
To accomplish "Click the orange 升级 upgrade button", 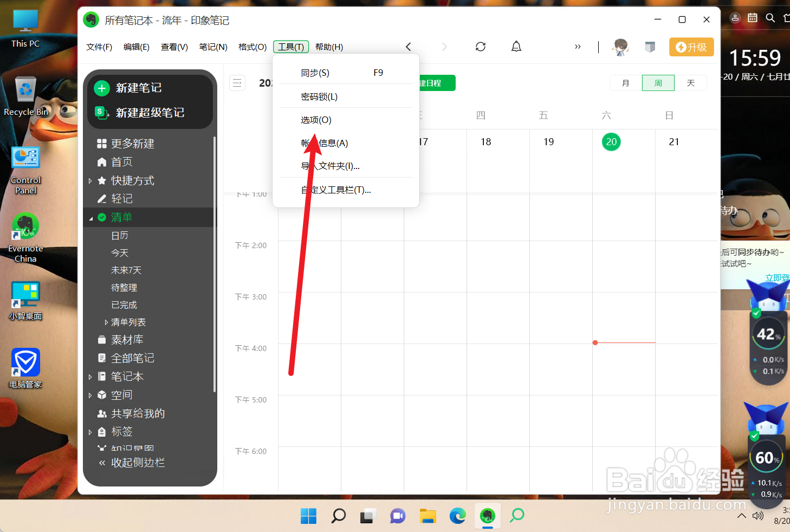I will tap(691, 47).
